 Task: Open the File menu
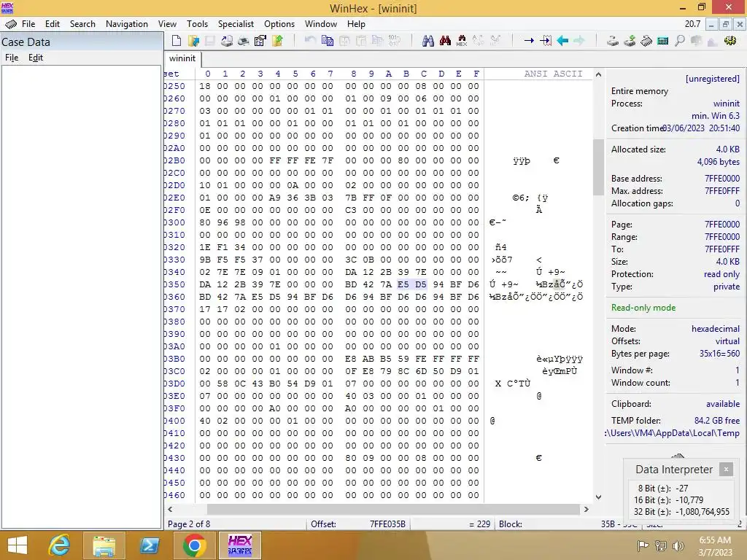click(x=28, y=24)
